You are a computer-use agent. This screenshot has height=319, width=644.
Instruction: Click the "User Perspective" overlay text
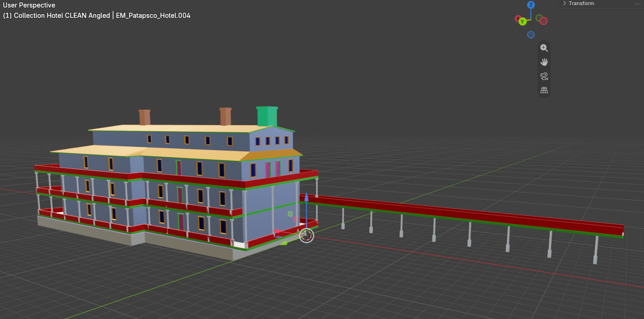29,5
